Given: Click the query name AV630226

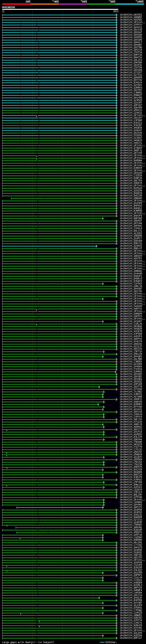Looking at the screenshot, I should point(8,8).
